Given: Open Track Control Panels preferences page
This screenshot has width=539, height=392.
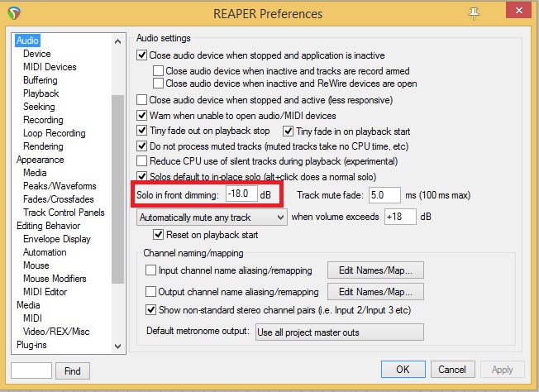Looking at the screenshot, I should (64, 213).
